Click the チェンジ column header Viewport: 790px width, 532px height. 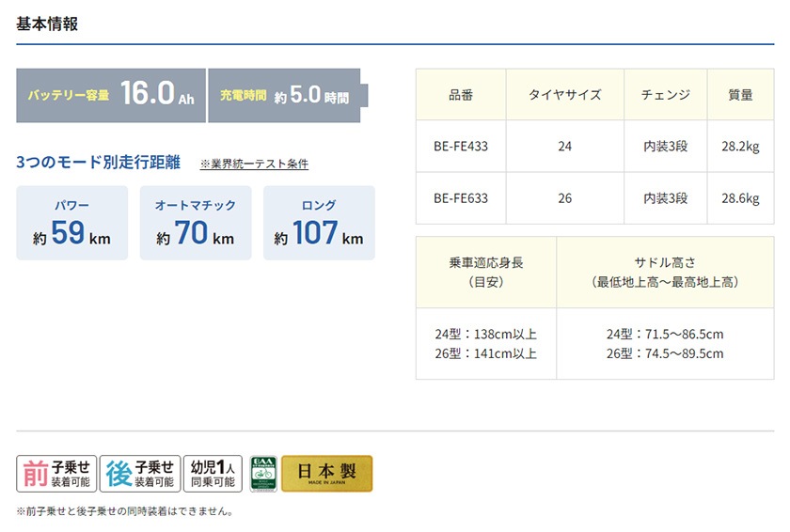[665, 95]
